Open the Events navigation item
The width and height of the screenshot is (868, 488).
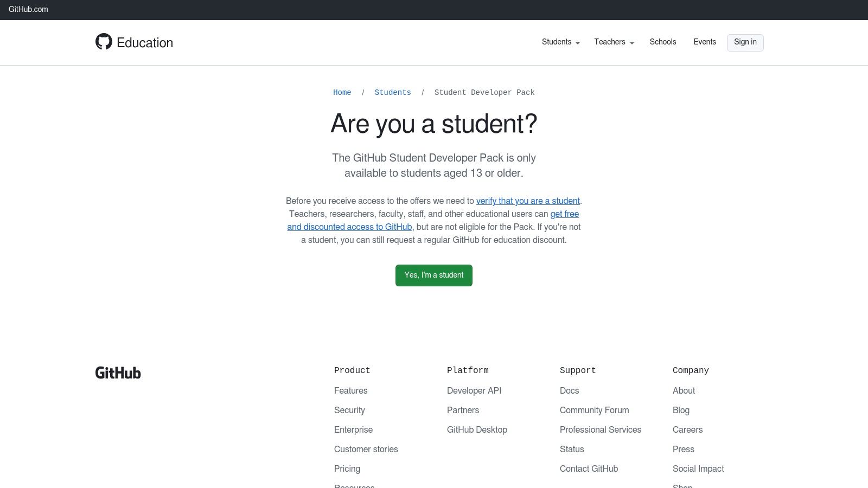click(x=704, y=42)
